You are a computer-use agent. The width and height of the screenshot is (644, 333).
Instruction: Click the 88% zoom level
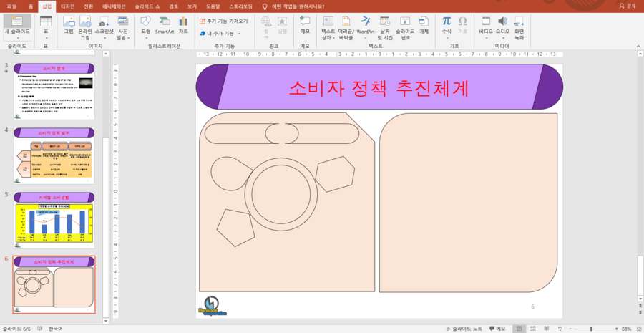pyautogui.click(x=626, y=329)
